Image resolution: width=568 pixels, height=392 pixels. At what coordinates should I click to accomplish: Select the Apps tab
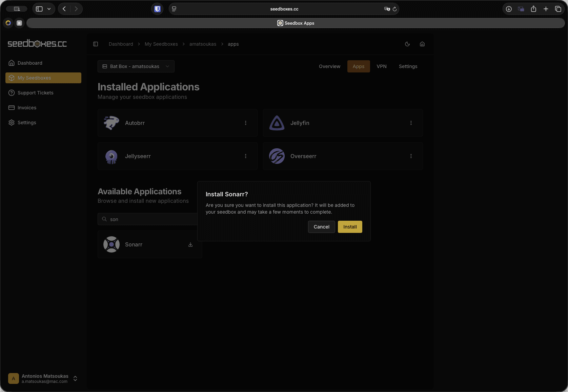coord(359,66)
